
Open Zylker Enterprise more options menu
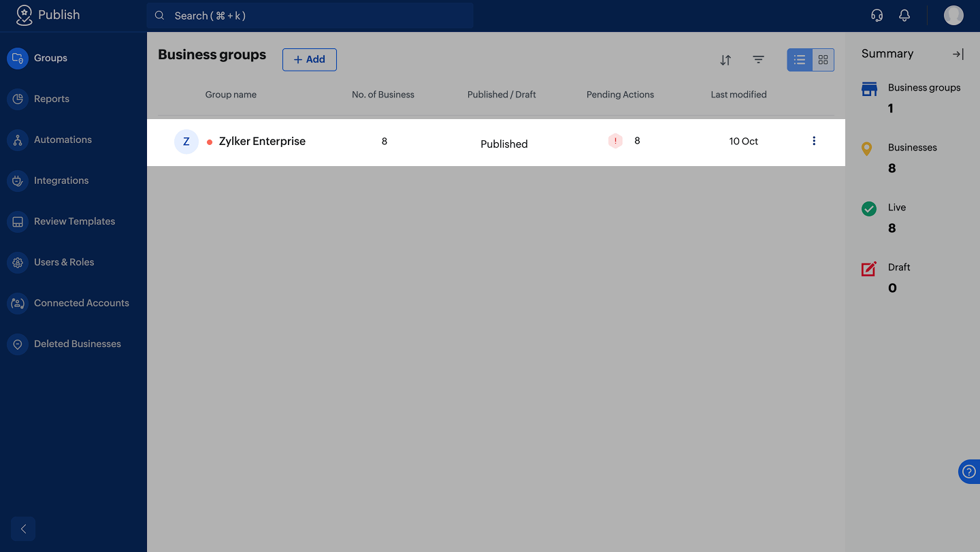(x=814, y=141)
